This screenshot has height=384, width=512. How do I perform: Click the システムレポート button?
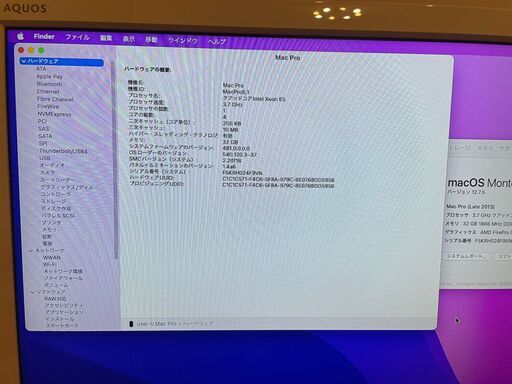tap(466, 256)
